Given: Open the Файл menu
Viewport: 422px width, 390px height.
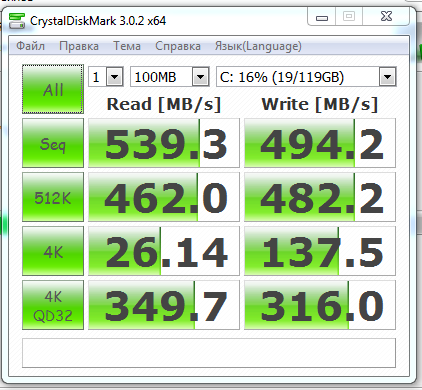Looking at the screenshot, I should coord(30,46).
